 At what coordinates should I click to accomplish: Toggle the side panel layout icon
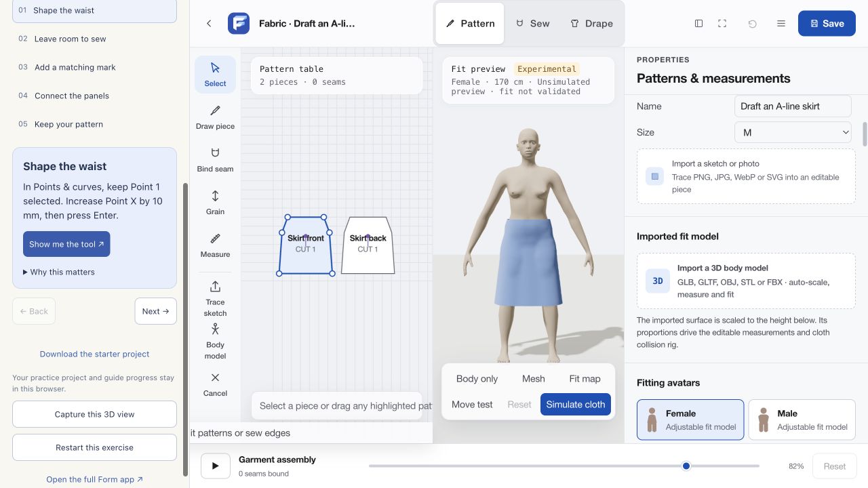[699, 24]
